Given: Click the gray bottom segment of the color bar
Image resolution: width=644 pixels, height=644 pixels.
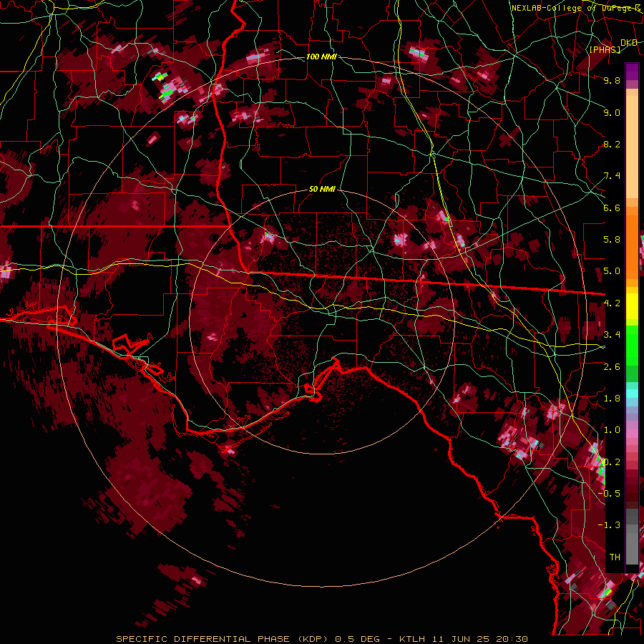Looking at the screenshot, I should click(x=632, y=545).
